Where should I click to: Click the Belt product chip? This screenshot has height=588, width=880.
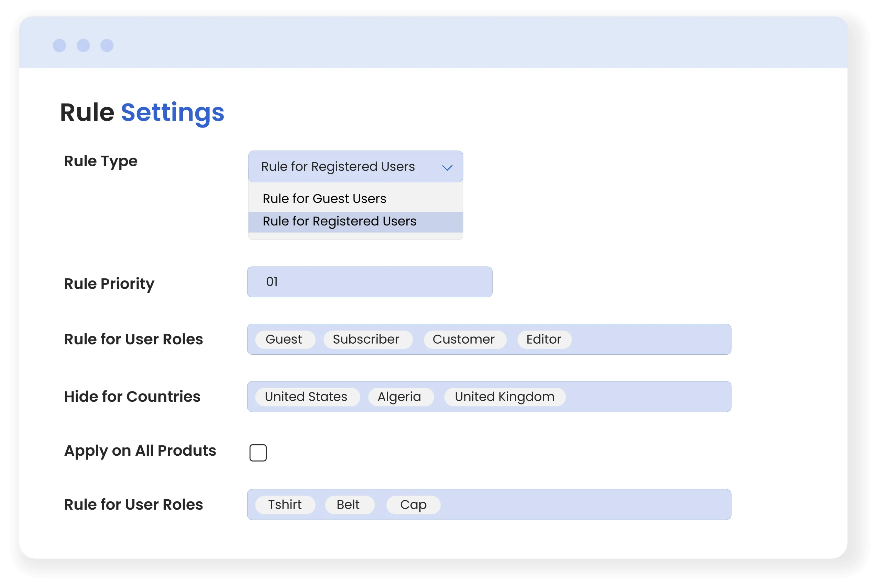click(349, 505)
